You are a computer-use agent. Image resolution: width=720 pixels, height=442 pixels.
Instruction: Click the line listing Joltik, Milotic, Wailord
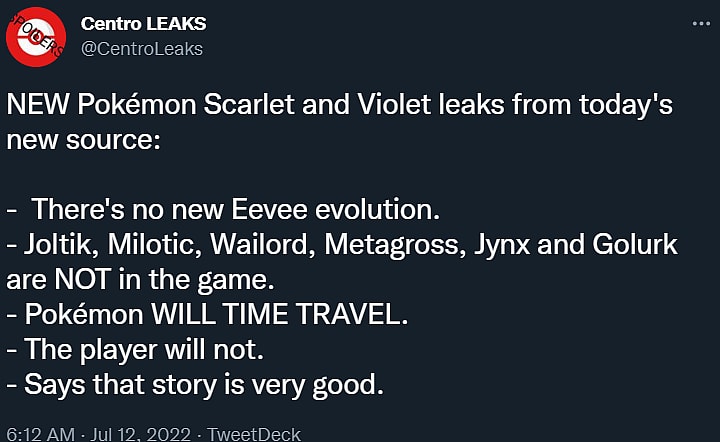[x=341, y=246]
